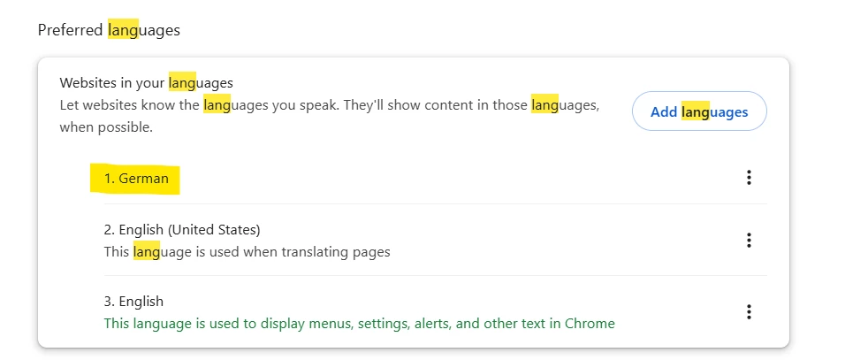The width and height of the screenshot is (868, 360).
Task: Open the three-dot menu for German
Action: (x=749, y=177)
